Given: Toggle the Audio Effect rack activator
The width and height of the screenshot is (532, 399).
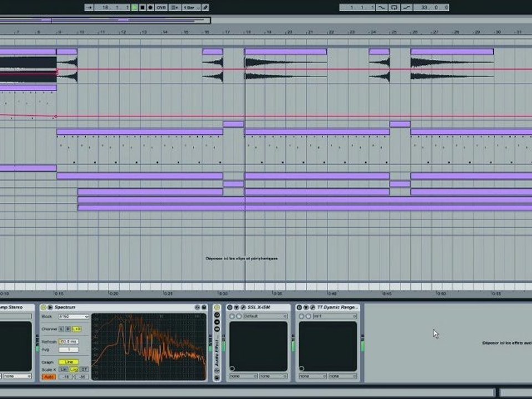Looking at the screenshot, I should point(217,308).
